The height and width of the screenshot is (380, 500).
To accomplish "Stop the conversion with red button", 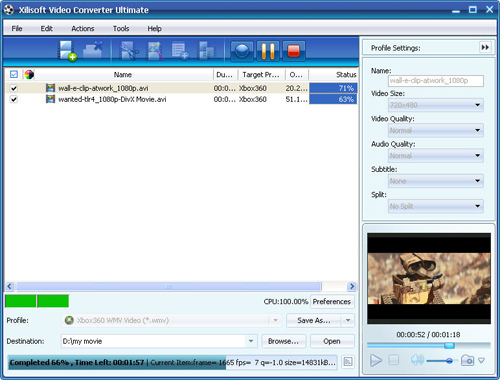I will pyautogui.click(x=294, y=51).
